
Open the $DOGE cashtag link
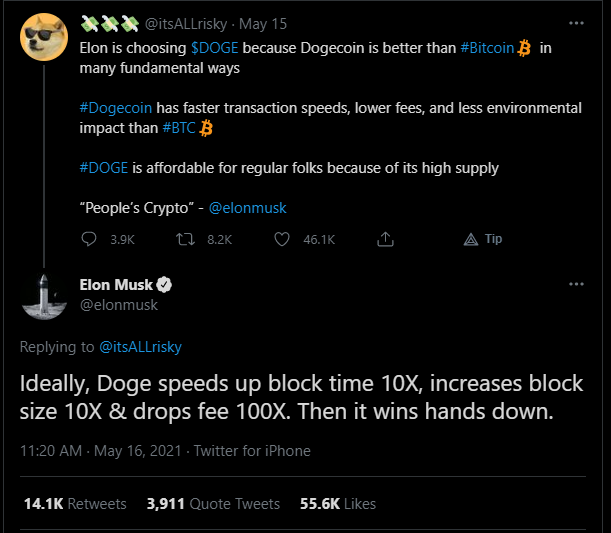pyautogui.click(x=215, y=48)
